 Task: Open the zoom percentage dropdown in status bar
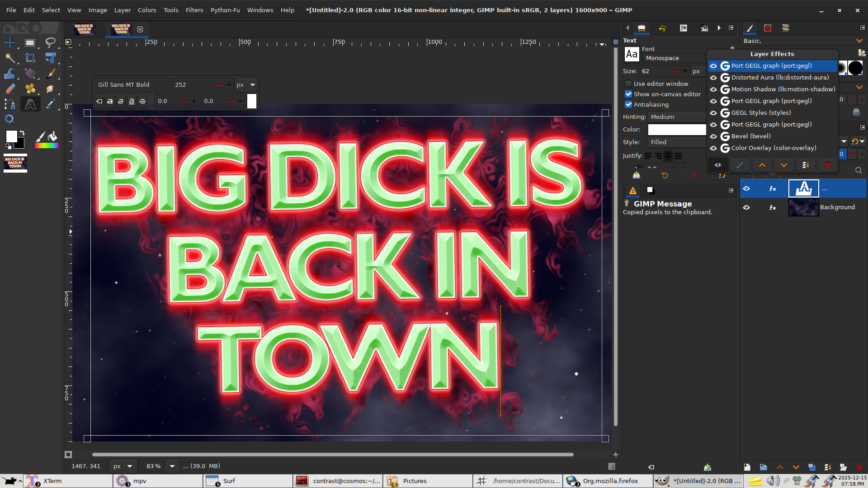[172, 466]
